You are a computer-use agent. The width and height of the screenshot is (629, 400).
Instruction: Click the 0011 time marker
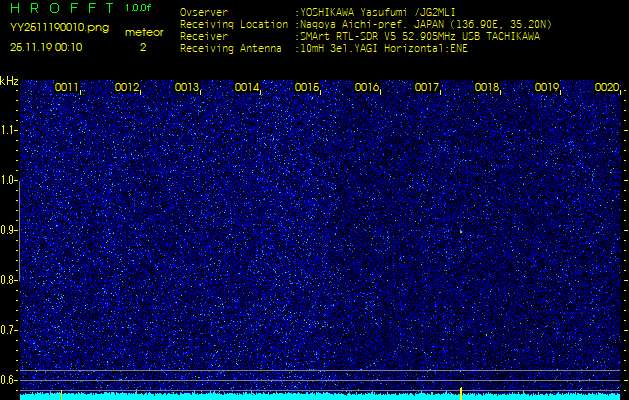(67, 88)
